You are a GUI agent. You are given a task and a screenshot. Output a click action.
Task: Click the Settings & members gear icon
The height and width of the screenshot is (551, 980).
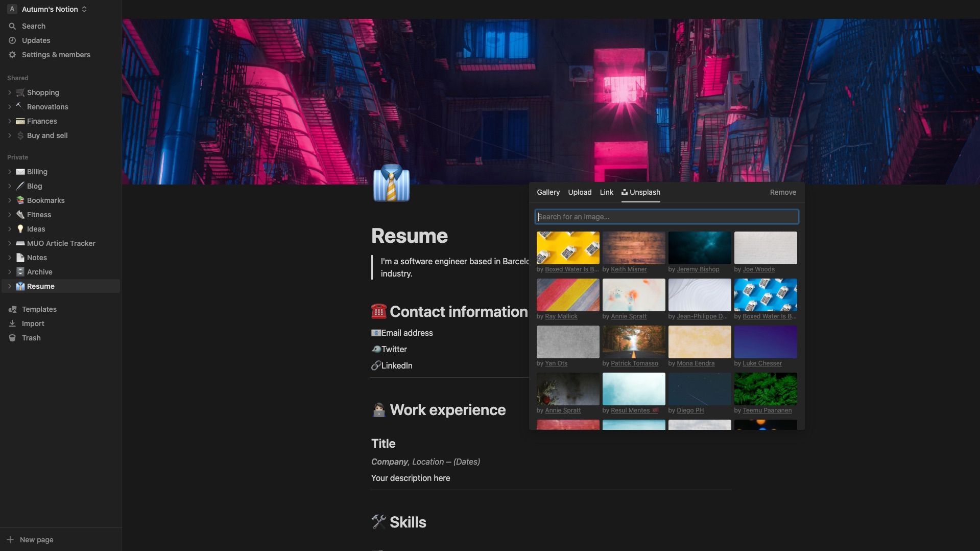coord(12,55)
